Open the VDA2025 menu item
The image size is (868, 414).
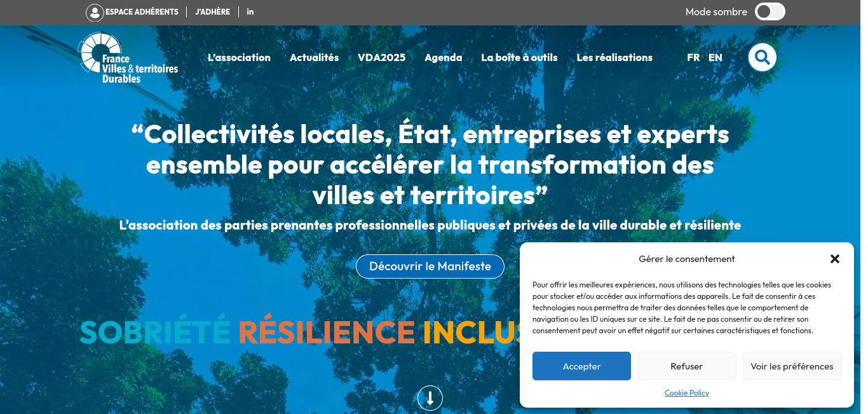tap(381, 57)
